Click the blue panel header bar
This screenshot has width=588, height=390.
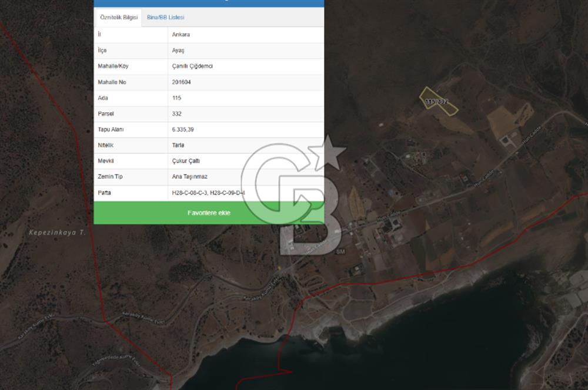click(209, 3)
